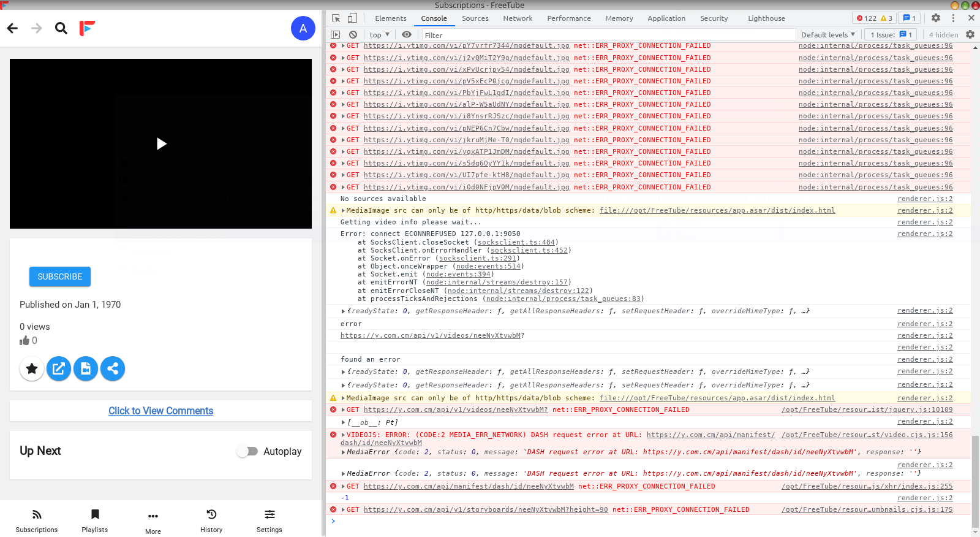
Task: Open Playlists in bottom navigation
Action: (x=95, y=521)
